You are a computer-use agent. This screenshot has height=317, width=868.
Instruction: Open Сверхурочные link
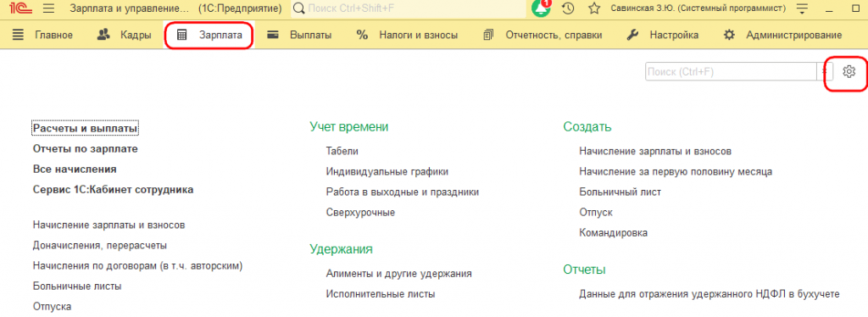pos(360,213)
